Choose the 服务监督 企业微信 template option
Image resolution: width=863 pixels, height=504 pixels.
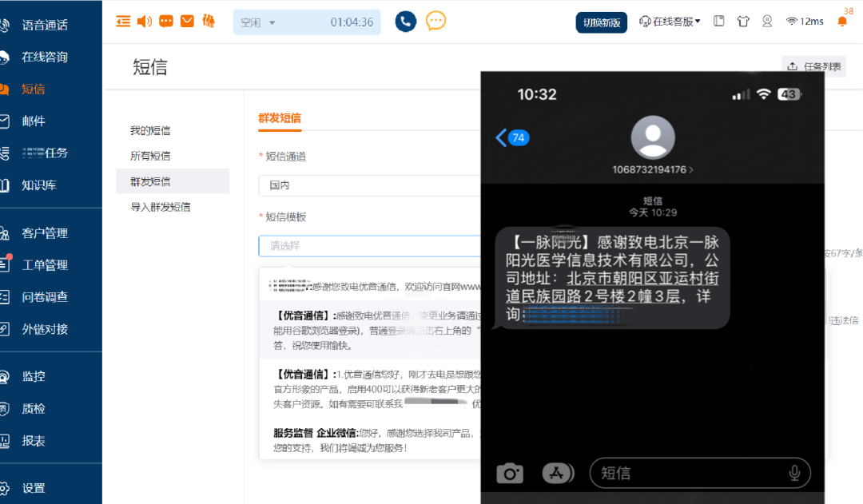(370, 441)
